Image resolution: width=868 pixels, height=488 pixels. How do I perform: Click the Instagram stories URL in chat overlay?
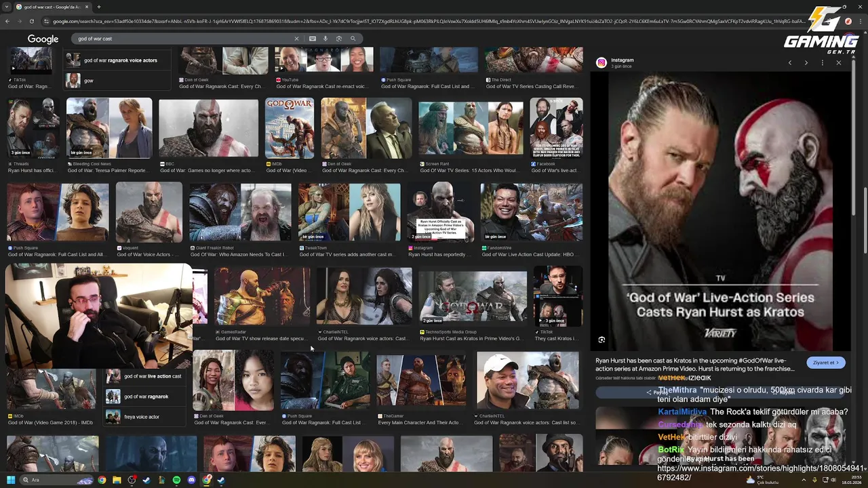point(760,472)
